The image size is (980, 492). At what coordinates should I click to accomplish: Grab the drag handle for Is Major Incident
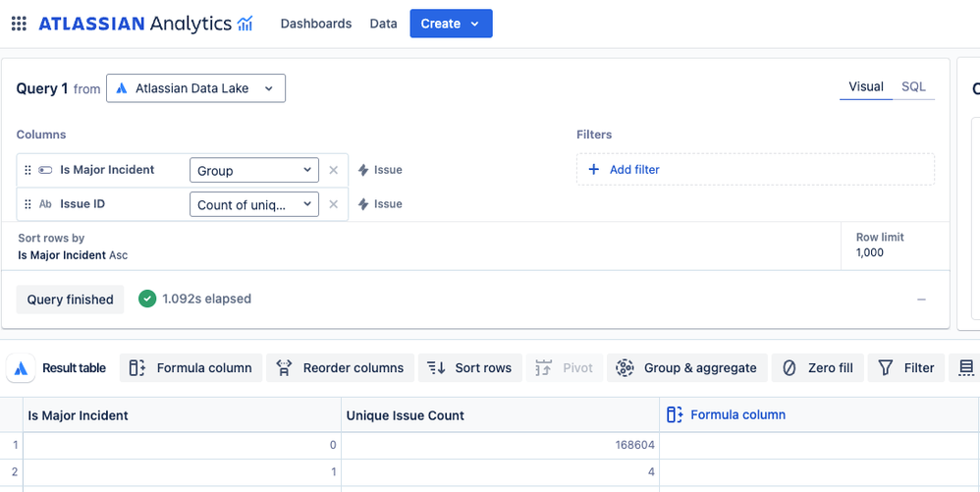(27, 170)
